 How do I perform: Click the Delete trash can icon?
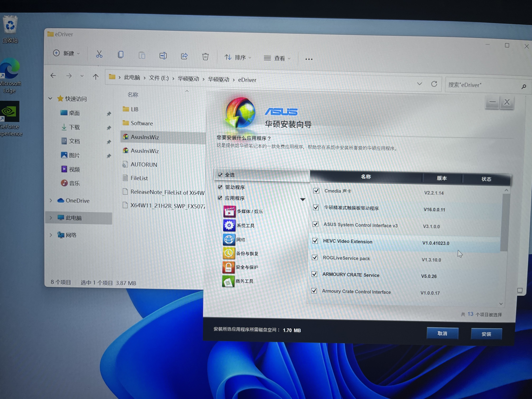point(205,57)
